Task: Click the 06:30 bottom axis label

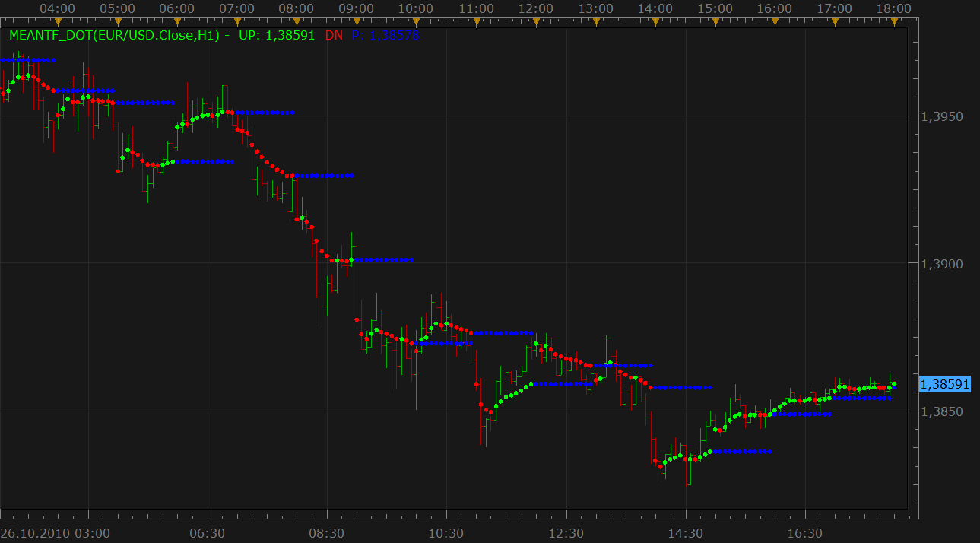Action: (x=207, y=532)
